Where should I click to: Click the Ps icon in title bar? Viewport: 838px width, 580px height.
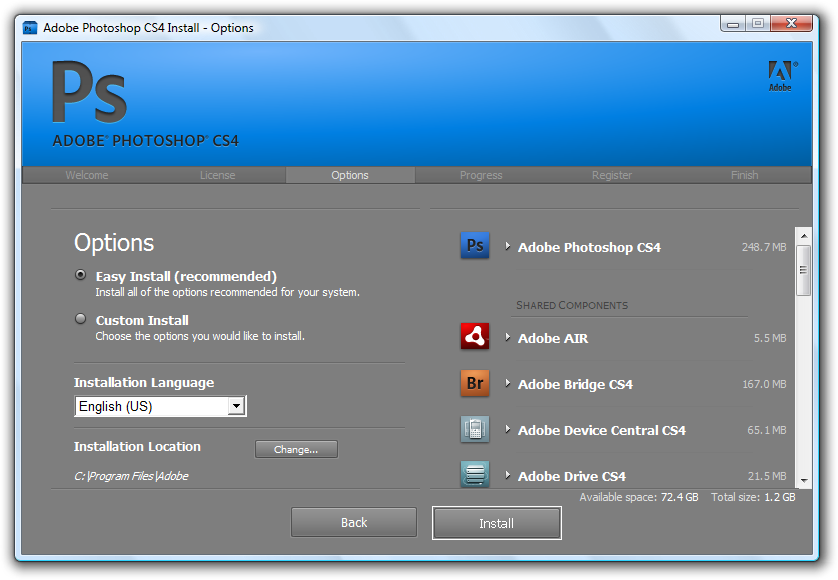tap(30, 27)
